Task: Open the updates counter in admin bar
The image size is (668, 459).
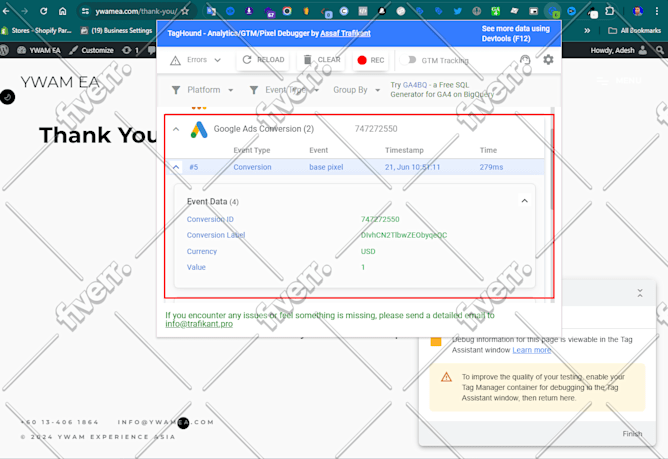Action: [x=130, y=50]
